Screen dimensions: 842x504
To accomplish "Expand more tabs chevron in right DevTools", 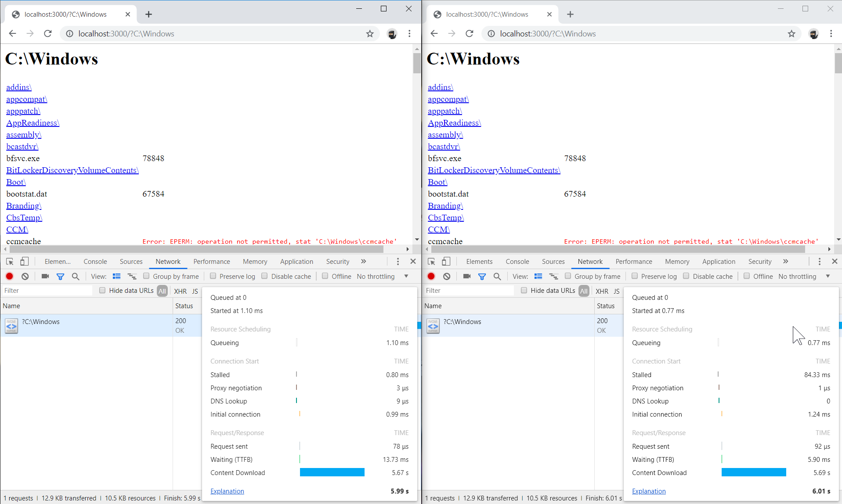I will (785, 261).
